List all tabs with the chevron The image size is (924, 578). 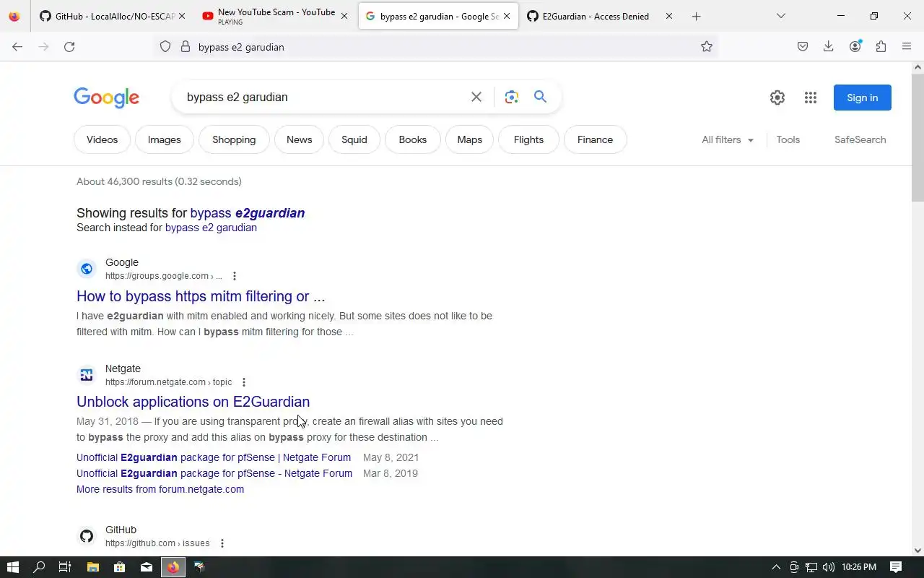click(x=780, y=16)
